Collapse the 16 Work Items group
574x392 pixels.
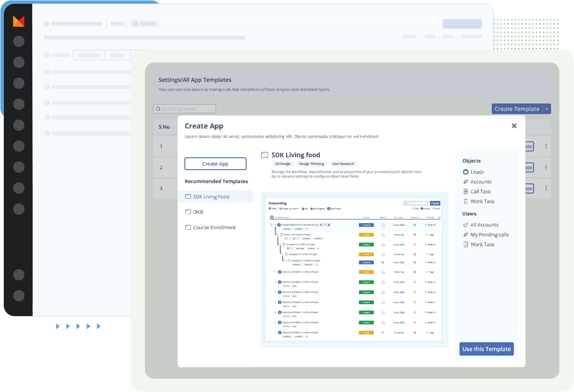coord(272,218)
